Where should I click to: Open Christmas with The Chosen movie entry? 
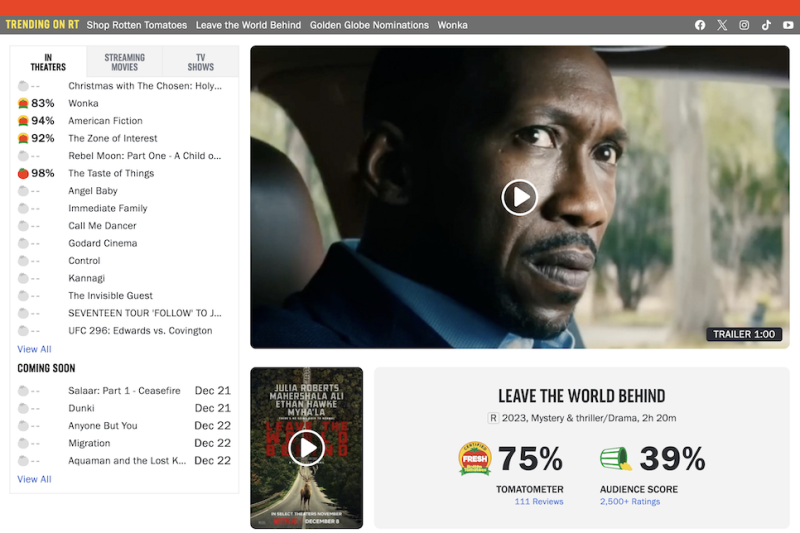point(145,86)
